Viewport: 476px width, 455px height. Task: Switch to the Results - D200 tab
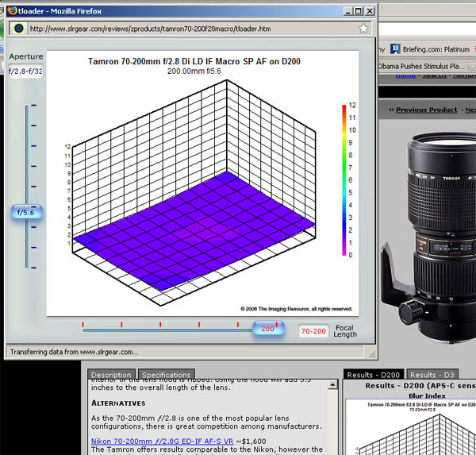(x=374, y=375)
